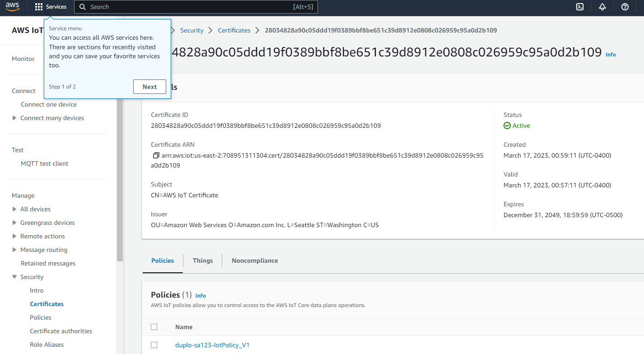Open the Services grid menu
644x354 pixels.
click(x=51, y=7)
